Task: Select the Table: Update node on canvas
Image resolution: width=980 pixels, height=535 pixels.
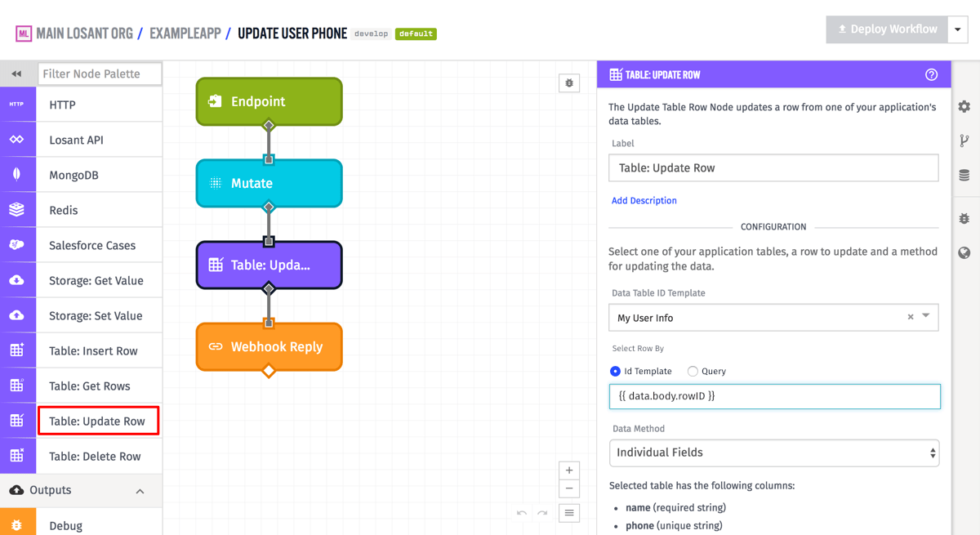Action: click(269, 265)
